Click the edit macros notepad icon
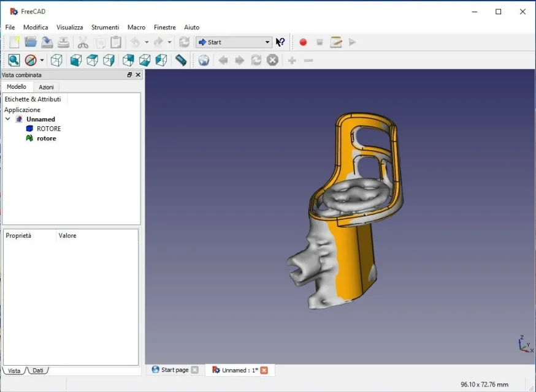536x392 pixels. (335, 42)
